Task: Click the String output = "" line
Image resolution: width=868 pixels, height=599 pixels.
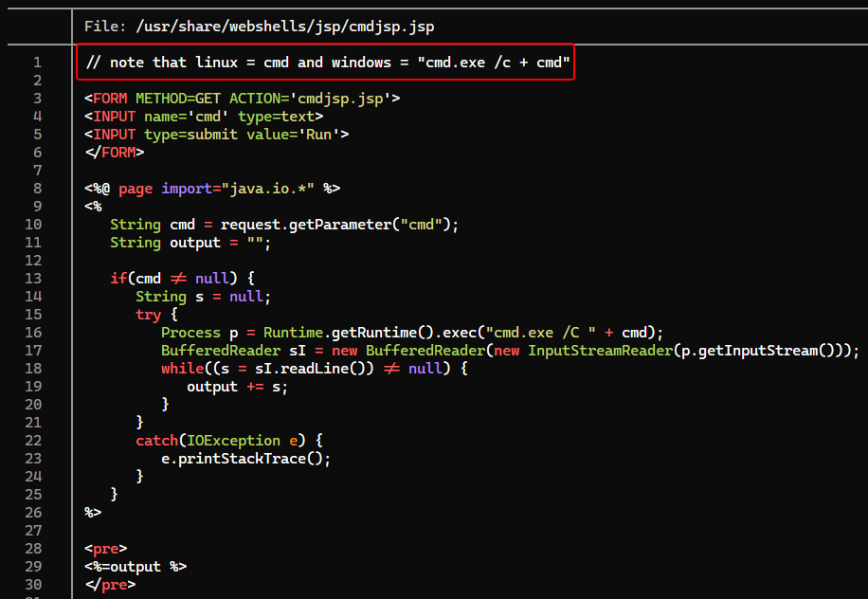Action: (x=190, y=243)
